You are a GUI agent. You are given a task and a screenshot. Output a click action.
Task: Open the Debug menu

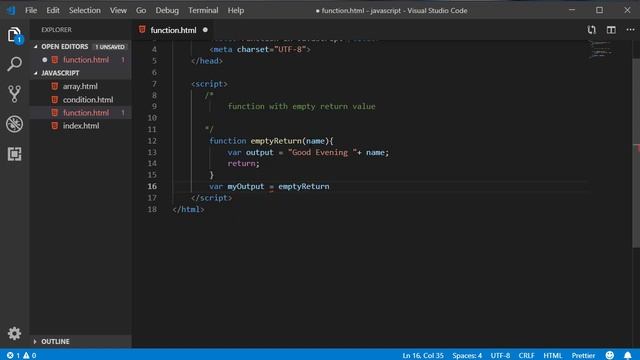(167, 10)
